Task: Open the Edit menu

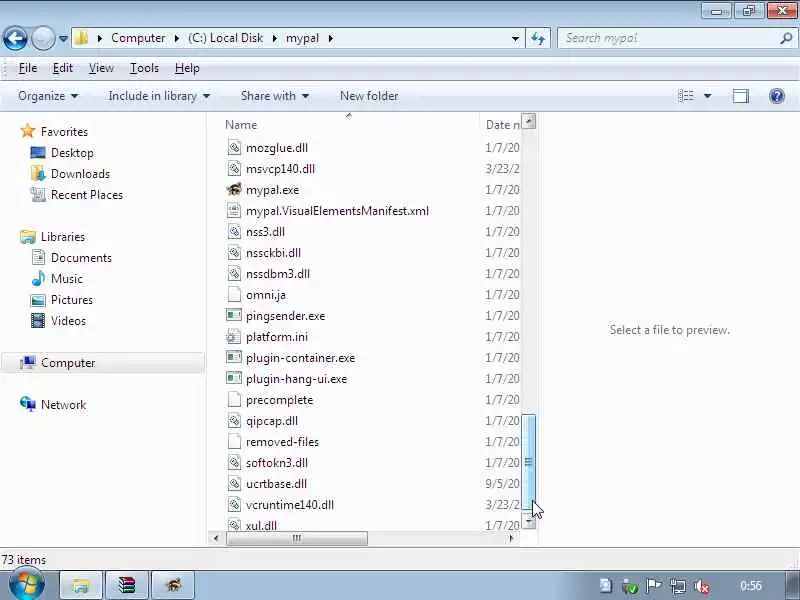Action: [x=63, y=68]
